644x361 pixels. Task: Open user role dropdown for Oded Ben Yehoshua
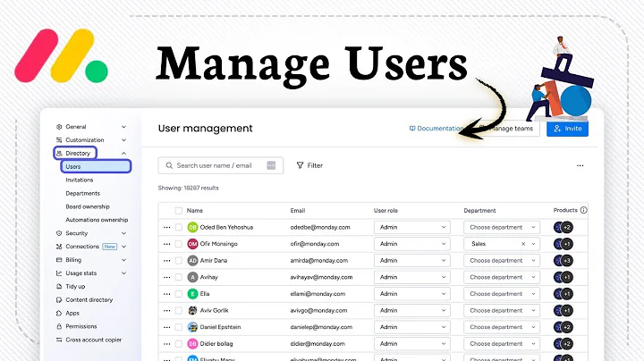(x=412, y=227)
